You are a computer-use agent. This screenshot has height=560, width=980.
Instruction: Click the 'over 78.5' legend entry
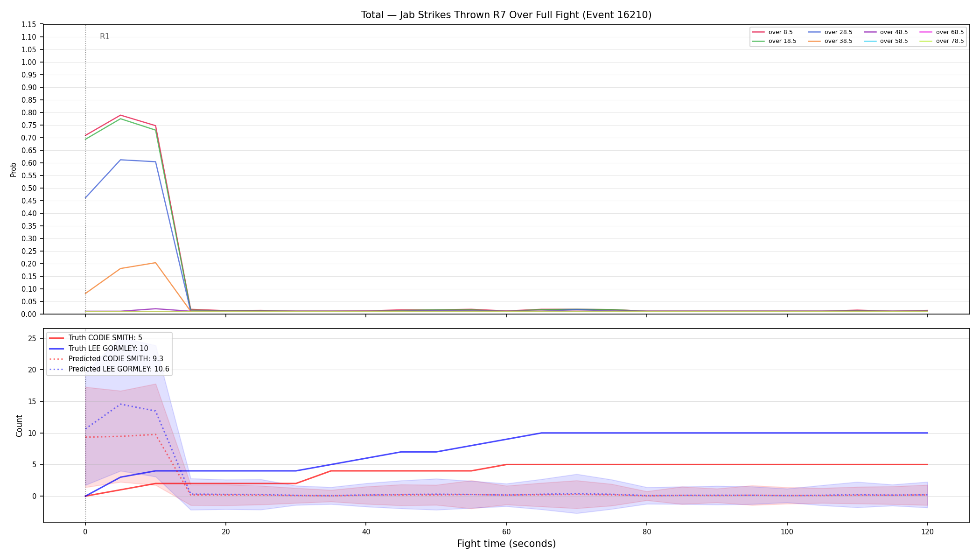(x=942, y=41)
